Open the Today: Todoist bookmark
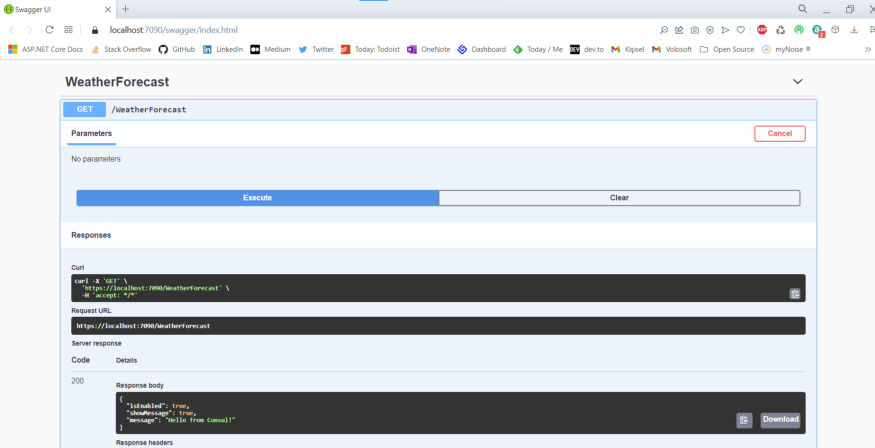Screen dimensions: 875x448 point(370,50)
